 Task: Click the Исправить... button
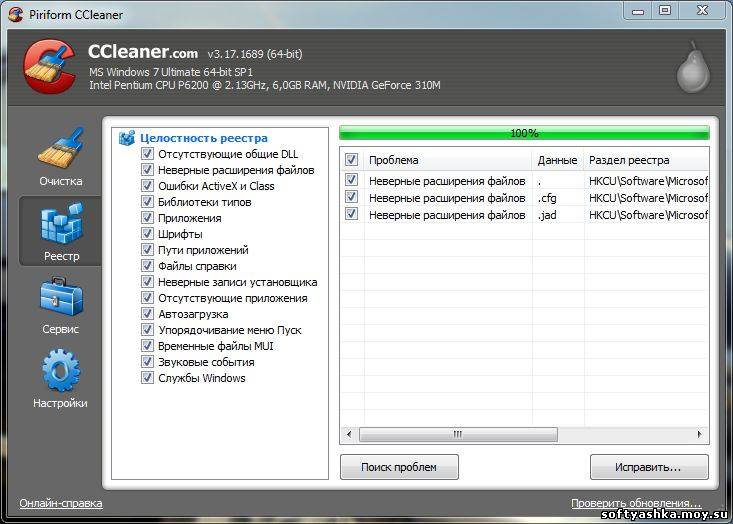649,467
